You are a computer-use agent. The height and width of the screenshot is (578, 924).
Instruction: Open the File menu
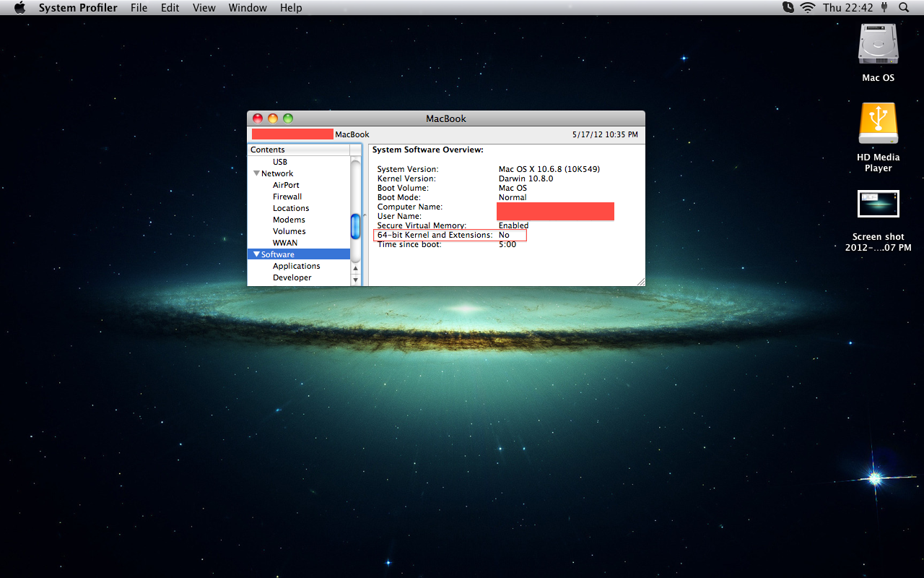(139, 8)
